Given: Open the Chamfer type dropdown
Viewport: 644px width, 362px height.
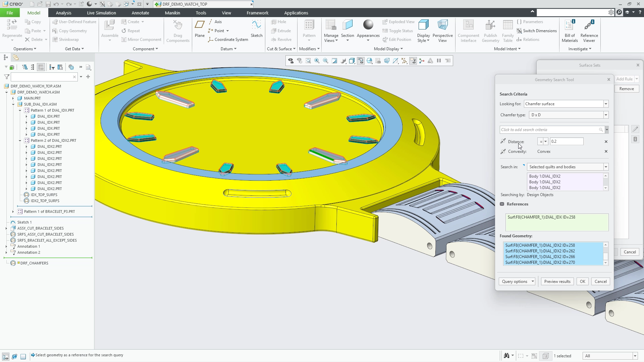Looking at the screenshot, I should point(606,115).
